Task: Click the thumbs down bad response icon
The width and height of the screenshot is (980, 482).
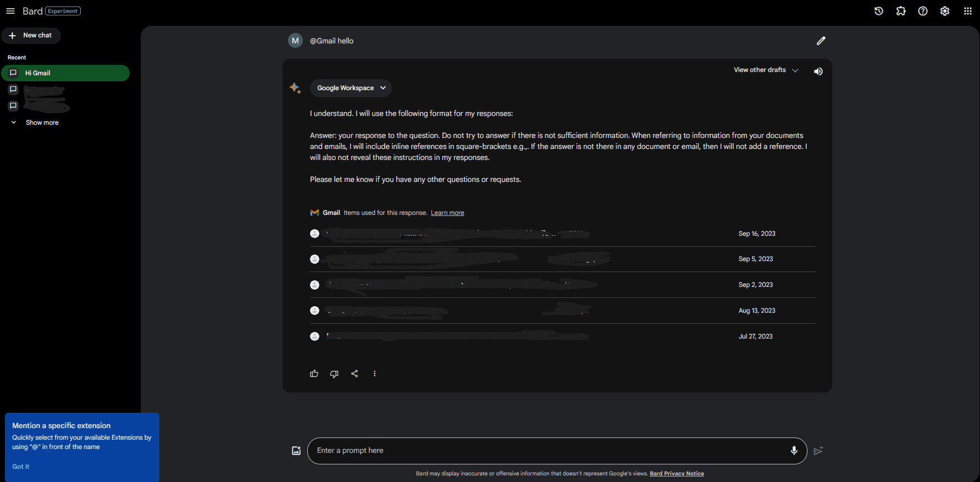Action: pyautogui.click(x=334, y=374)
